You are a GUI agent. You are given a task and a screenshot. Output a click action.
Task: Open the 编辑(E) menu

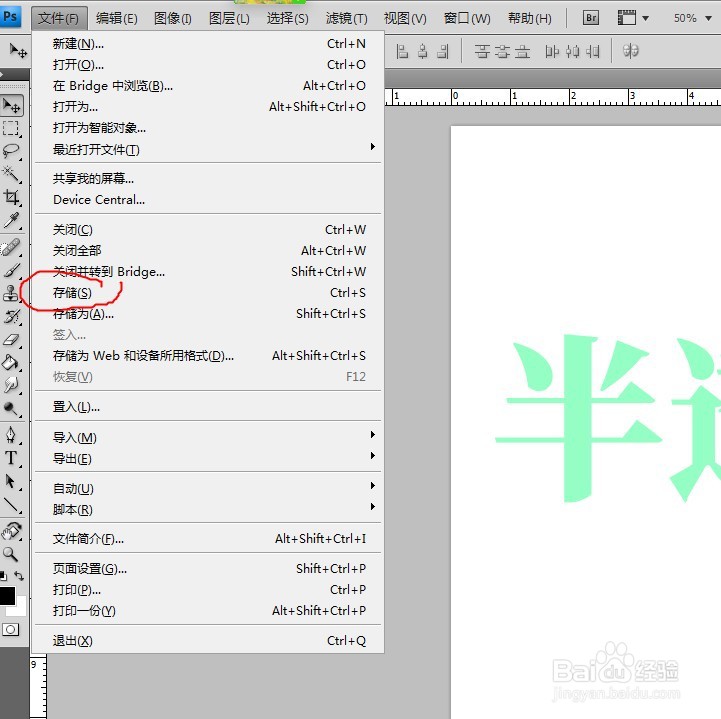(x=116, y=18)
